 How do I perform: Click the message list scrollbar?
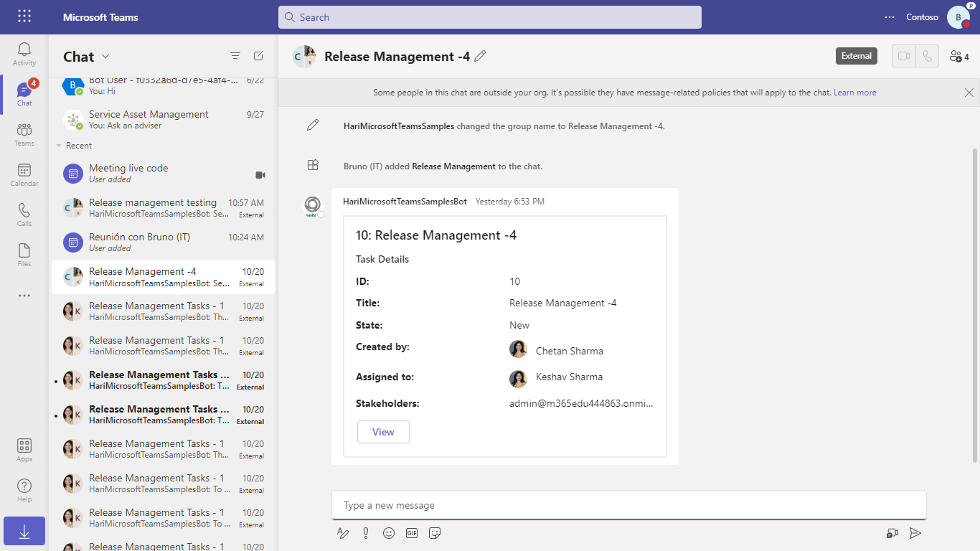point(974,305)
